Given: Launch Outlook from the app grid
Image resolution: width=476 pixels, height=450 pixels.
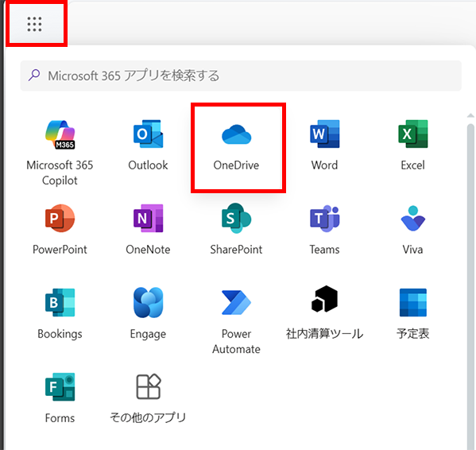Looking at the screenshot, I should 148,145.
